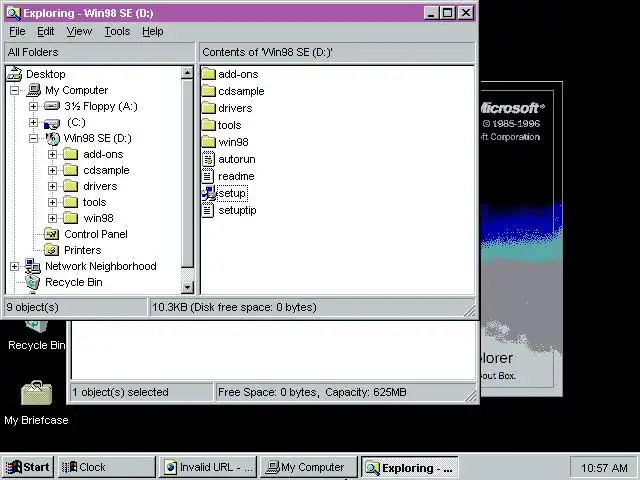Click folder tree scrollbar up arrow
The height and width of the screenshot is (480, 640).
(187, 73)
